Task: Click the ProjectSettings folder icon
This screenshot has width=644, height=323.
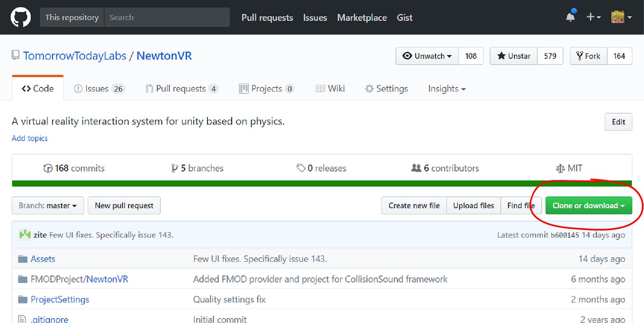Action: click(x=23, y=300)
